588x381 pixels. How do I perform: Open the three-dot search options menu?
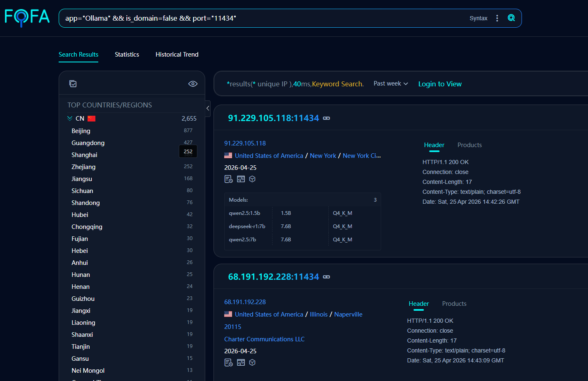point(497,18)
